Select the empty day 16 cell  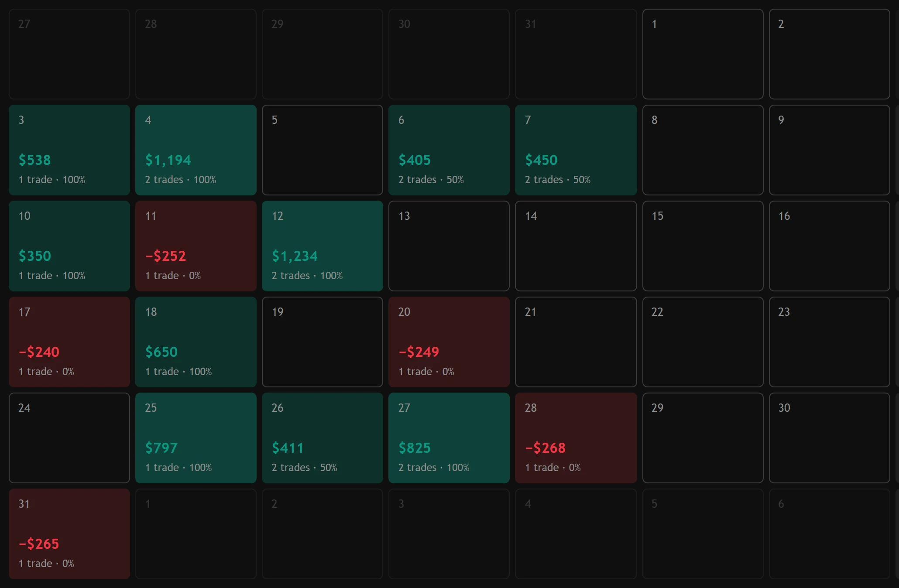pyautogui.click(x=829, y=246)
